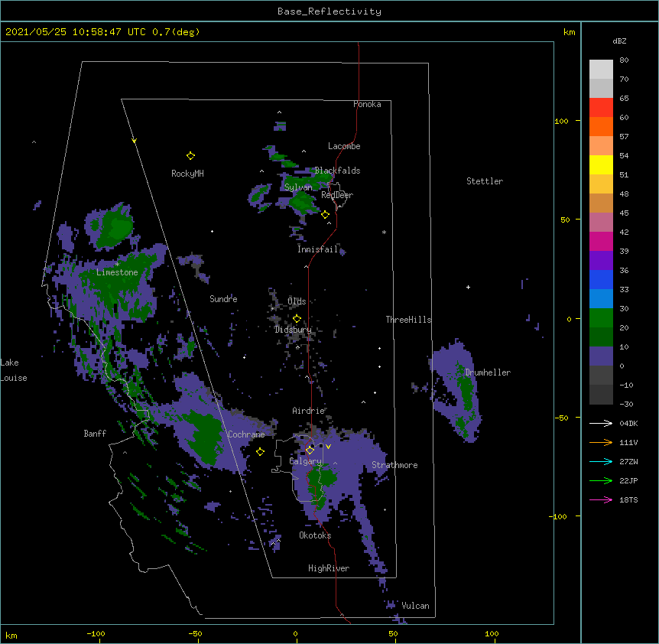Click the 100 tick on bottom axis
The width and height of the screenshot is (659, 644).
492,634
